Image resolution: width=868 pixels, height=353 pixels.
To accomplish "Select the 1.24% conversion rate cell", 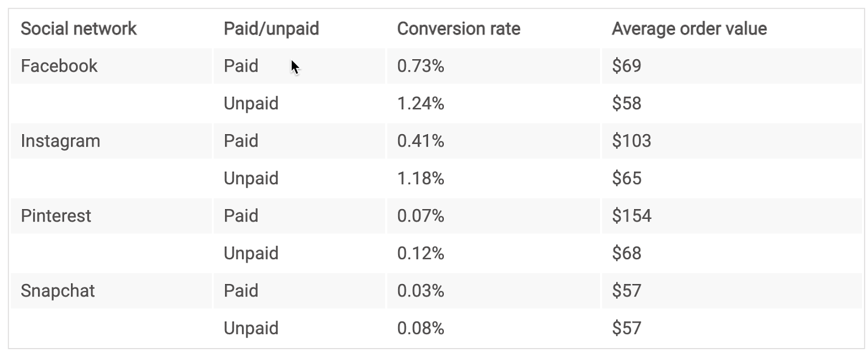I will click(420, 103).
